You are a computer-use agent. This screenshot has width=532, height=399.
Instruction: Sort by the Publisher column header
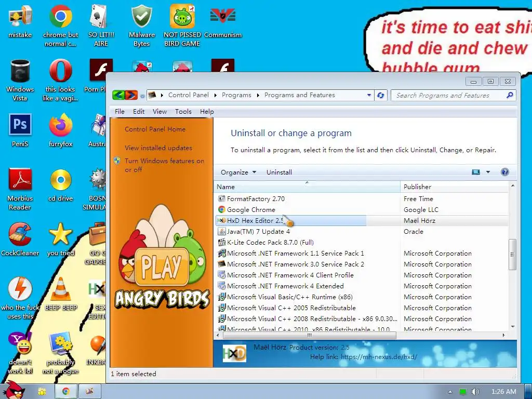coord(454,187)
